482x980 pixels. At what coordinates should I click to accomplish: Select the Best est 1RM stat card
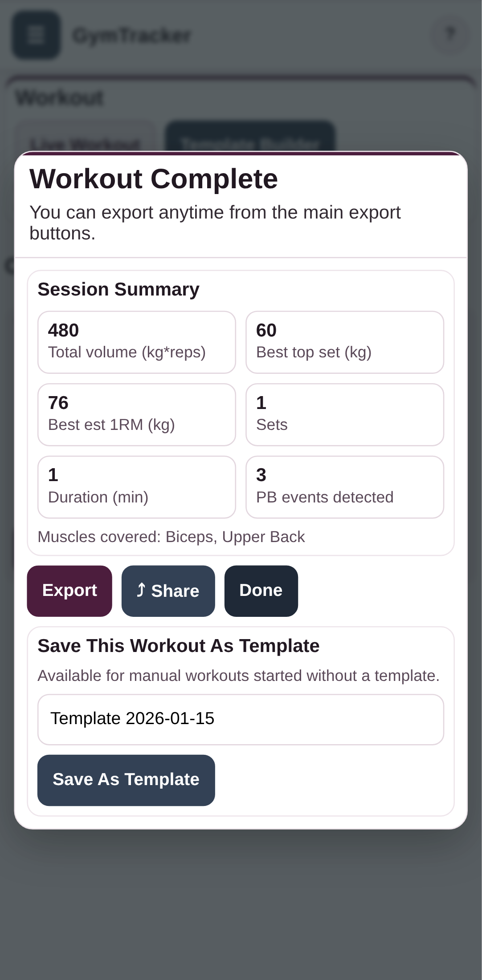pyautogui.click(x=136, y=414)
